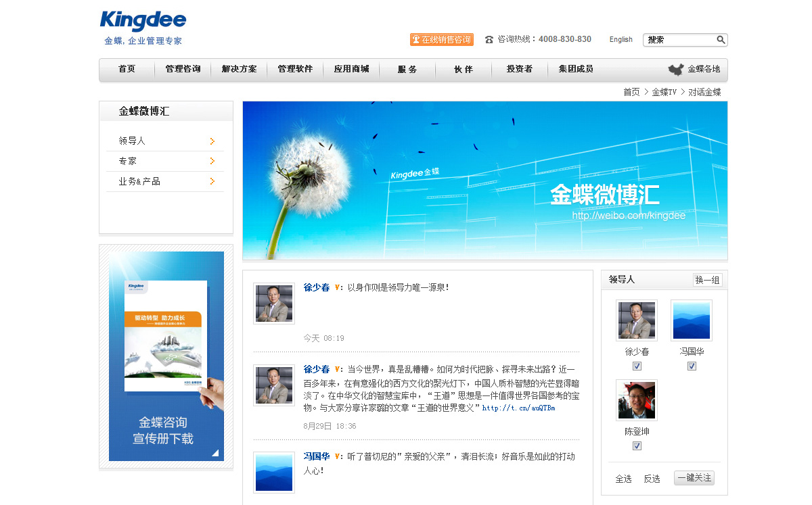812x505 pixels.
Task: Go to 首页 in the breadcrumb
Action: pyautogui.click(x=631, y=92)
